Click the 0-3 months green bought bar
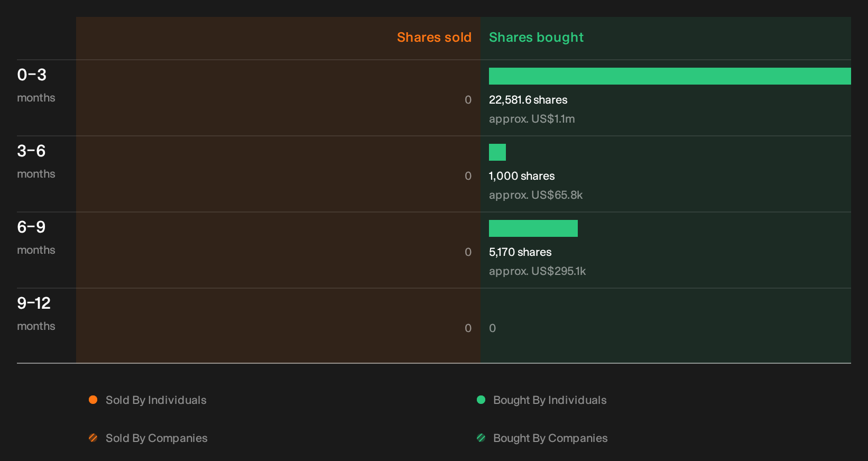Viewport: 868px width, 461px height. pyautogui.click(x=670, y=76)
